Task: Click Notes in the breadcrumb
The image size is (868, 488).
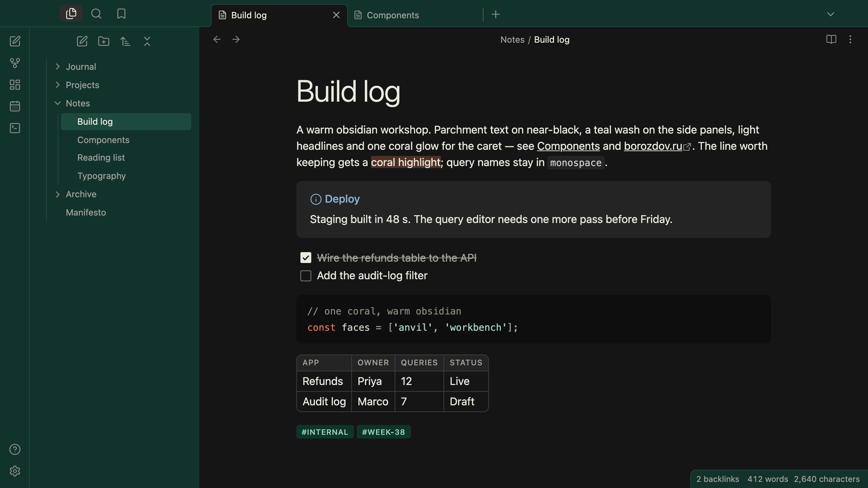Action: (512, 40)
